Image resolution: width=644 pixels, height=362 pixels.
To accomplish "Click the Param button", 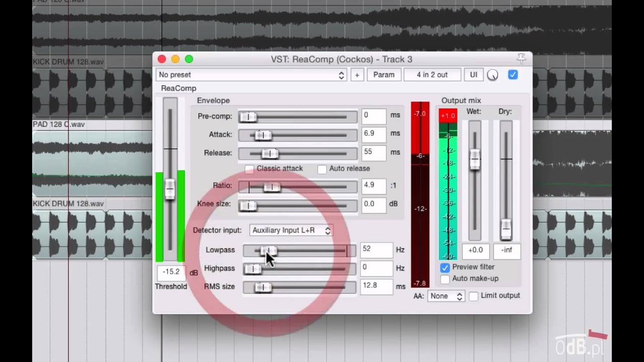I will click(x=384, y=75).
